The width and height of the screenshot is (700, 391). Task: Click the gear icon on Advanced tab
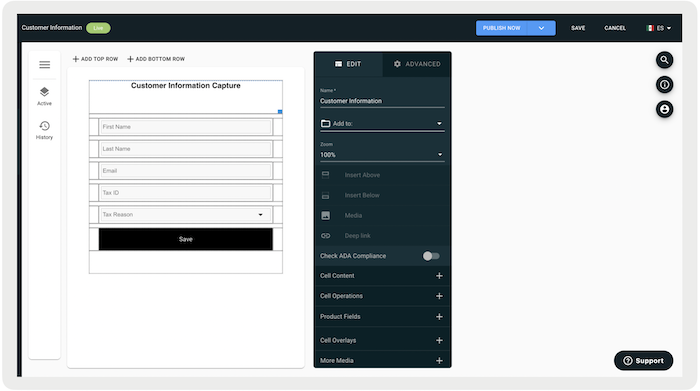tap(397, 64)
